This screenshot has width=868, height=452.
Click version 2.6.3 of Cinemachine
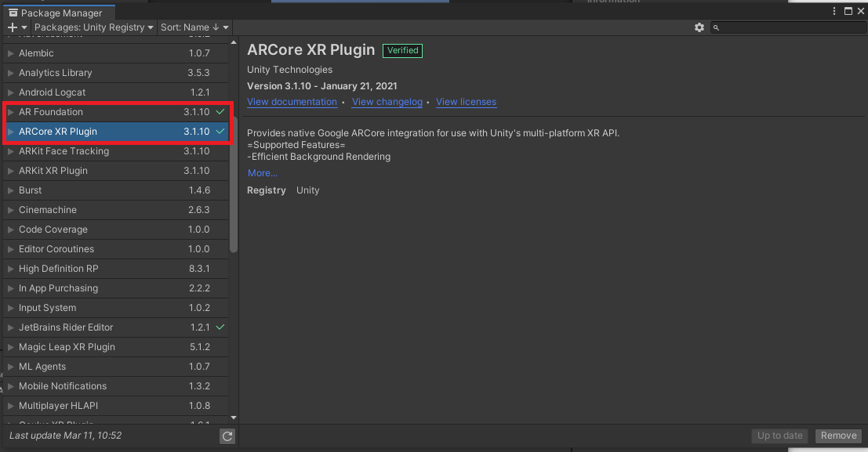198,210
